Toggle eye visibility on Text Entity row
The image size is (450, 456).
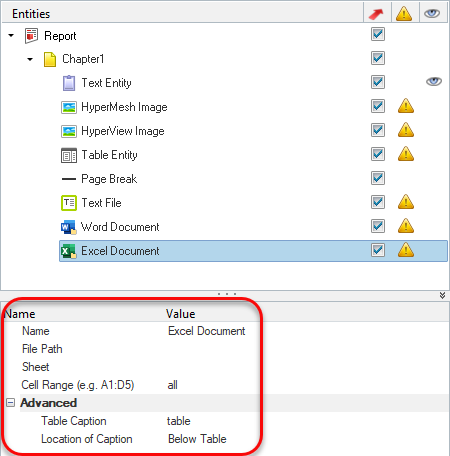point(434,82)
